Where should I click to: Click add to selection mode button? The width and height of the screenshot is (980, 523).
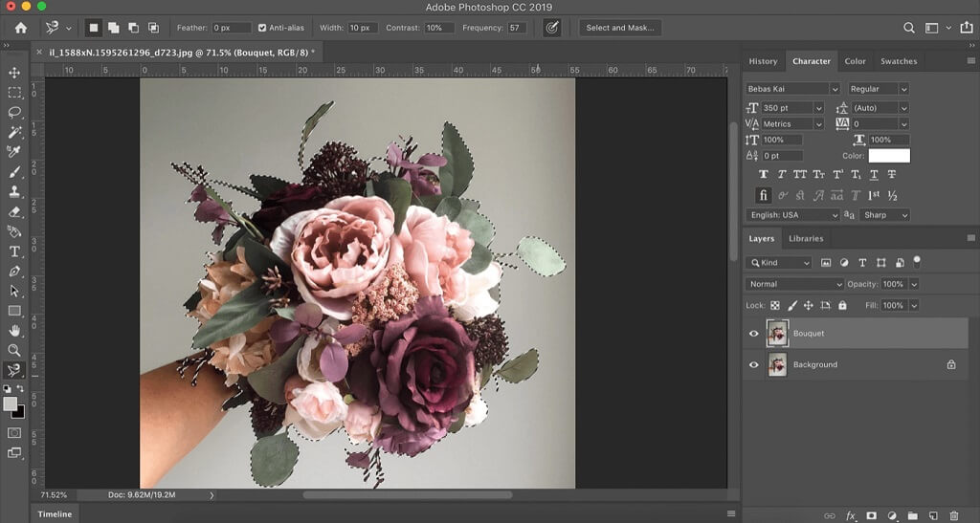pos(114,28)
